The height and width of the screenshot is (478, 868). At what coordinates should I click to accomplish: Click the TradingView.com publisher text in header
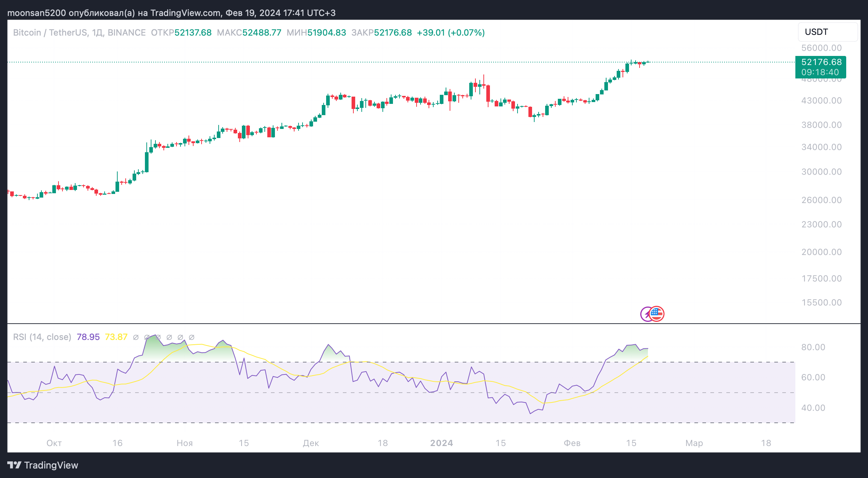pos(186,13)
